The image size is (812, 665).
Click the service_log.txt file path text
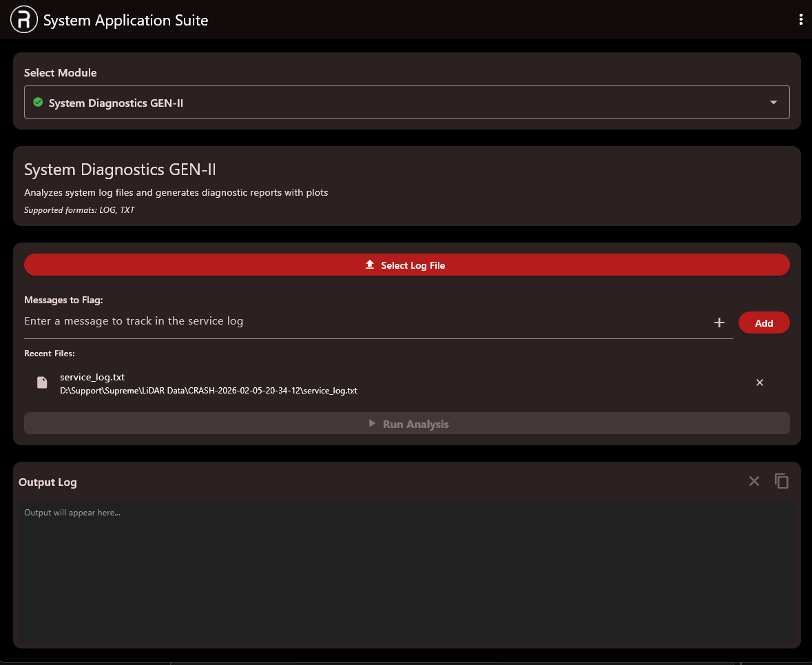tap(209, 391)
